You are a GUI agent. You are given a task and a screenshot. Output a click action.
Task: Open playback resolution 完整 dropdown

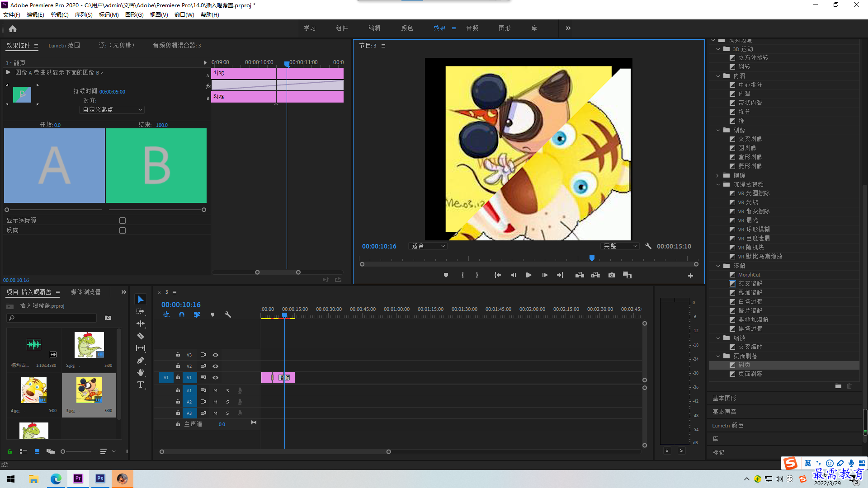620,246
